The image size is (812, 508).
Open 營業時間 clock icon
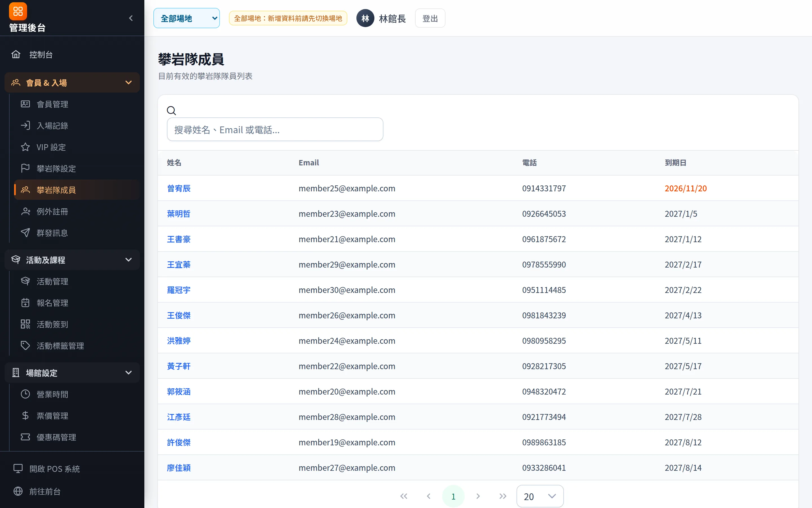pos(25,394)
